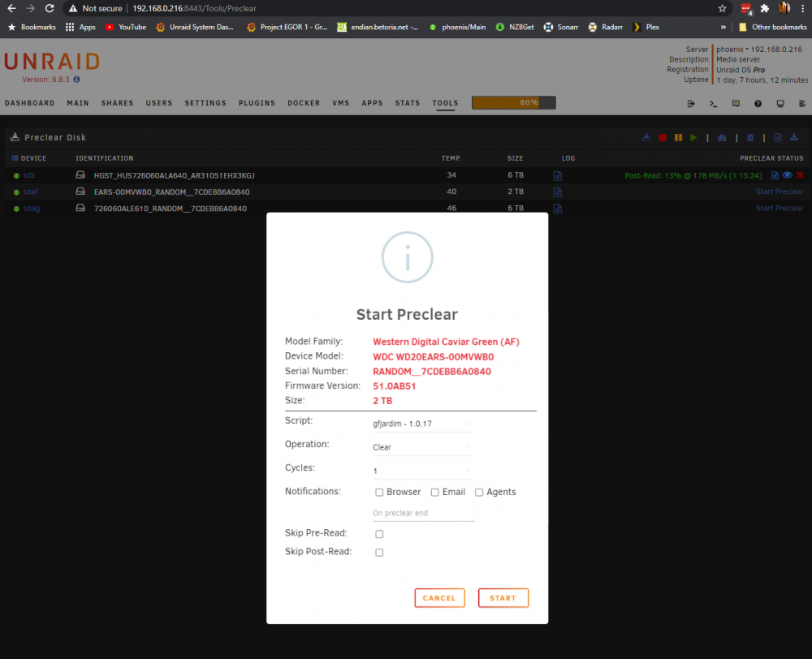Open preclear report icon for sdz
812x659 pixels.
(x=775, y=175)
